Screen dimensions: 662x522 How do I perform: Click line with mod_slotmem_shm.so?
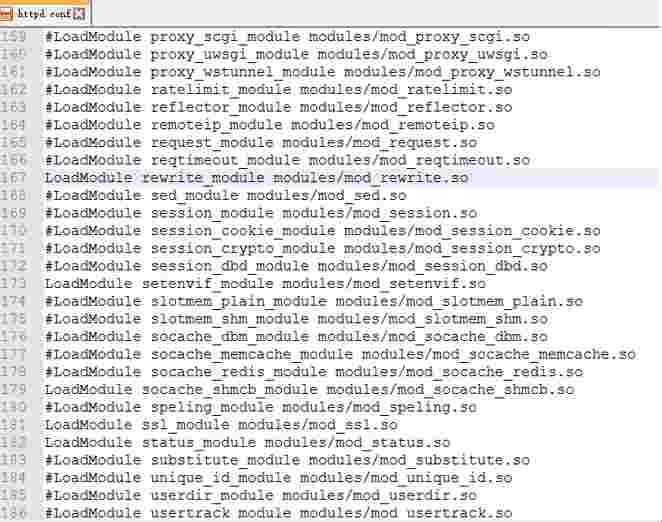click(296, 319)
